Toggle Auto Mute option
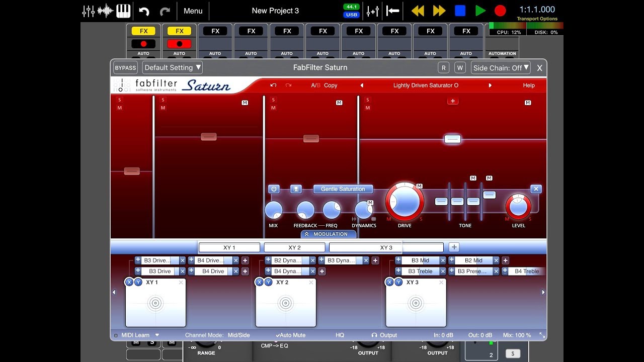The height and width of the screenshot is (362, 644). point(290,335)
